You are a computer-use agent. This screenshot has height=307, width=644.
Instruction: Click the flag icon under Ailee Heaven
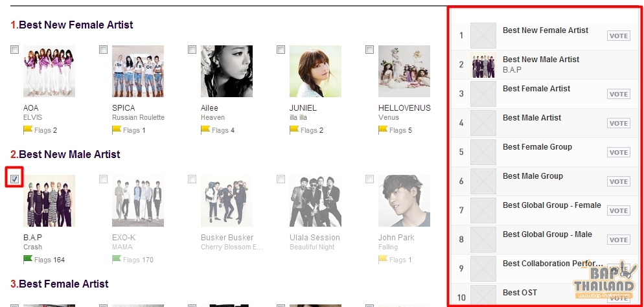pos(205,130)
